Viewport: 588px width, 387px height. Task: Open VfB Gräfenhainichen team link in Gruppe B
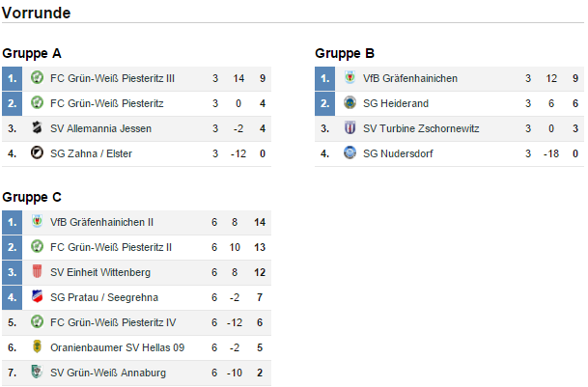tap(409, 78)
